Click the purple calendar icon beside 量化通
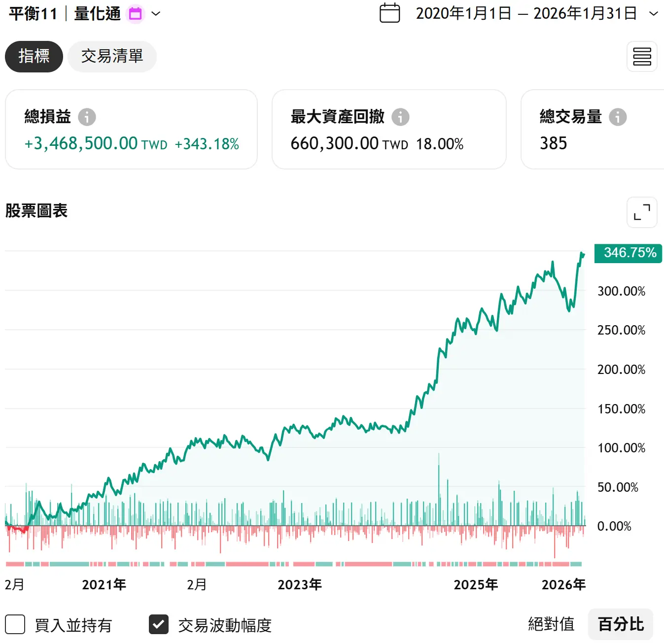The image size is (664, 644). click(x=135, y=14)
